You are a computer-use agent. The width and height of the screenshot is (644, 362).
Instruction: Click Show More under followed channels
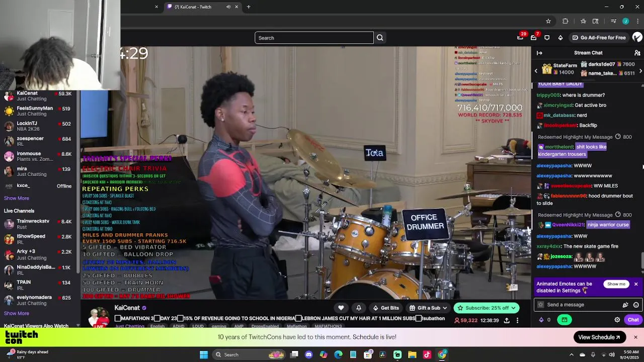(x=17, y=198)
